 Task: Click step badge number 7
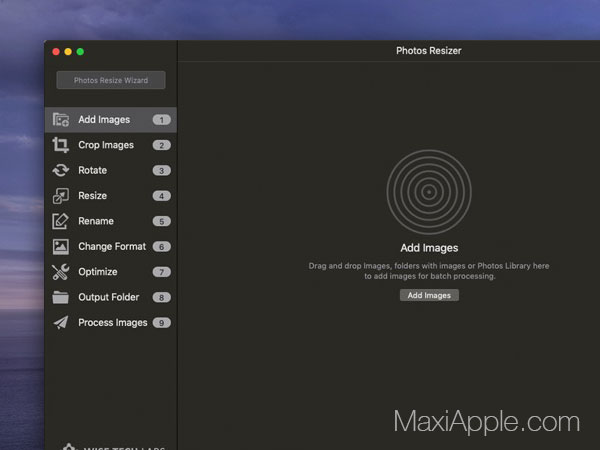[x=161, y=272]
